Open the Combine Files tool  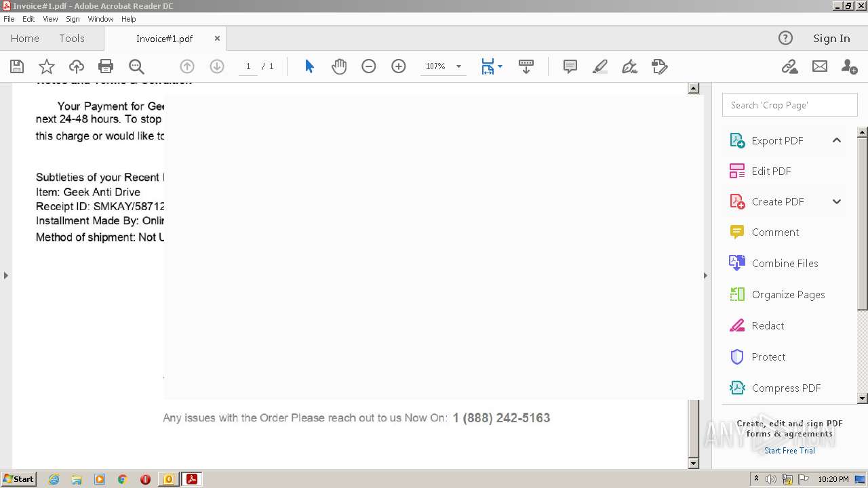click(785, 263)
